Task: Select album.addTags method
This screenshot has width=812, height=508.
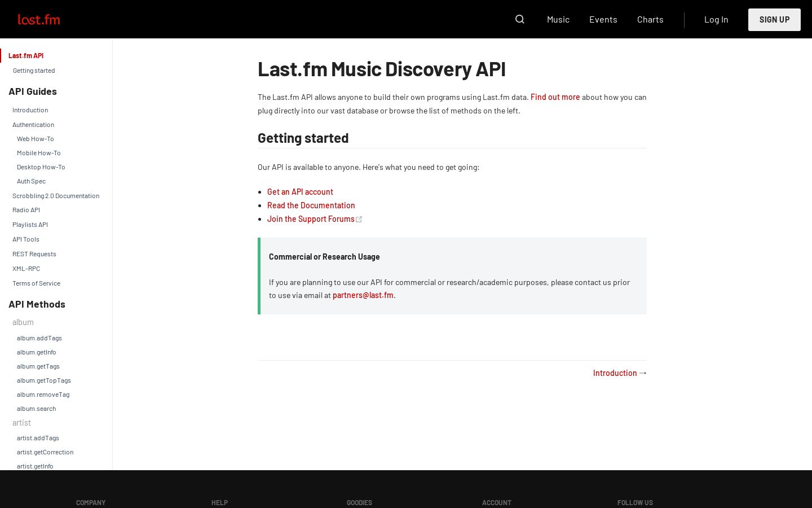Action: pyautogui.click(x=39, y=338)
